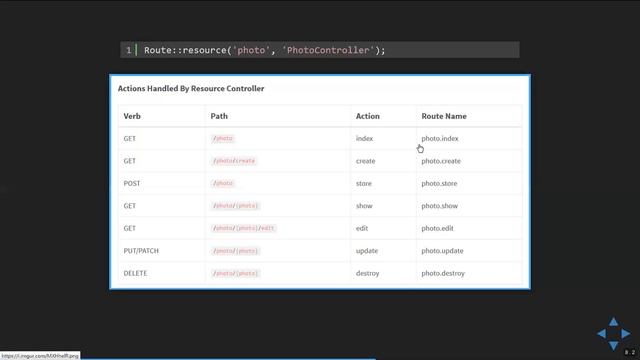Image resolution: width=640 pixels, height=360 pixels.
Task: Click the PUT/PATCH verb cell
Action: 141,251
